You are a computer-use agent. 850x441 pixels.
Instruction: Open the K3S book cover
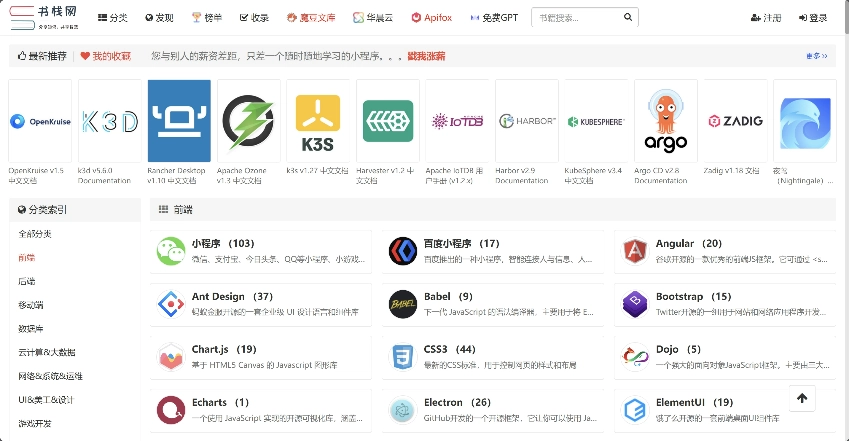(x=318, y=121)
